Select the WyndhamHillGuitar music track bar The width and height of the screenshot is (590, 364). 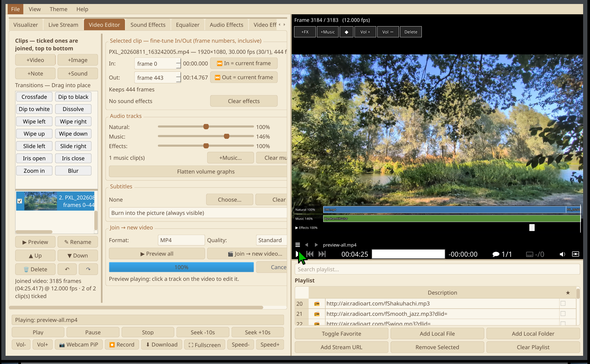coord(452,219)
